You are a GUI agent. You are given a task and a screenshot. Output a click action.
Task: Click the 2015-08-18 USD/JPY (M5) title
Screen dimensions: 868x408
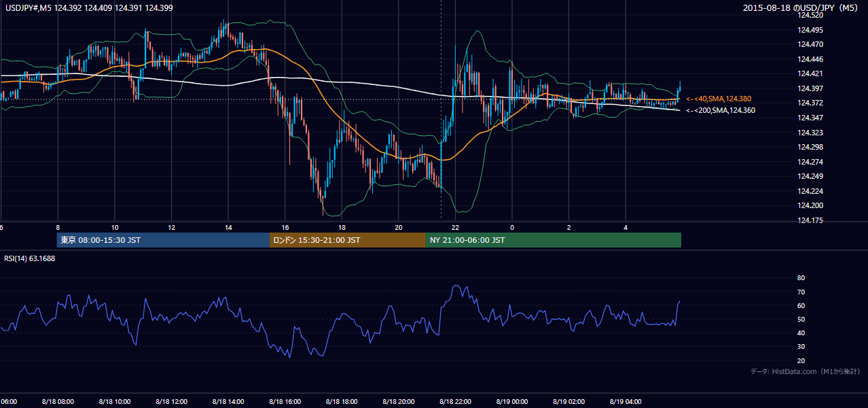[x=801, y=8]
